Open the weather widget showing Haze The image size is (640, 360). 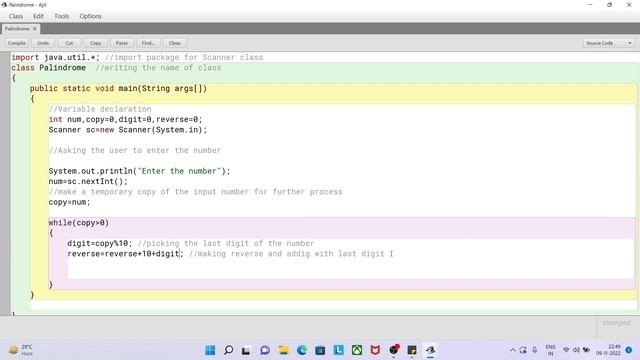21,350
